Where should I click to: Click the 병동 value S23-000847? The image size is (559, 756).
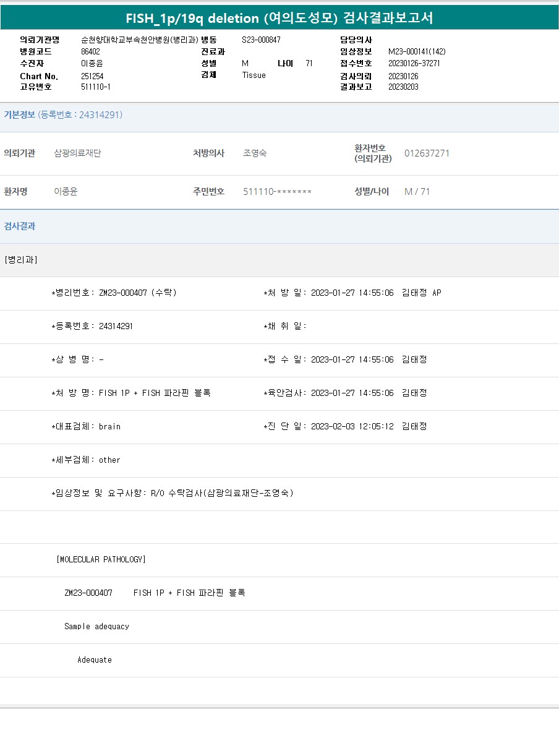point(261,40)
